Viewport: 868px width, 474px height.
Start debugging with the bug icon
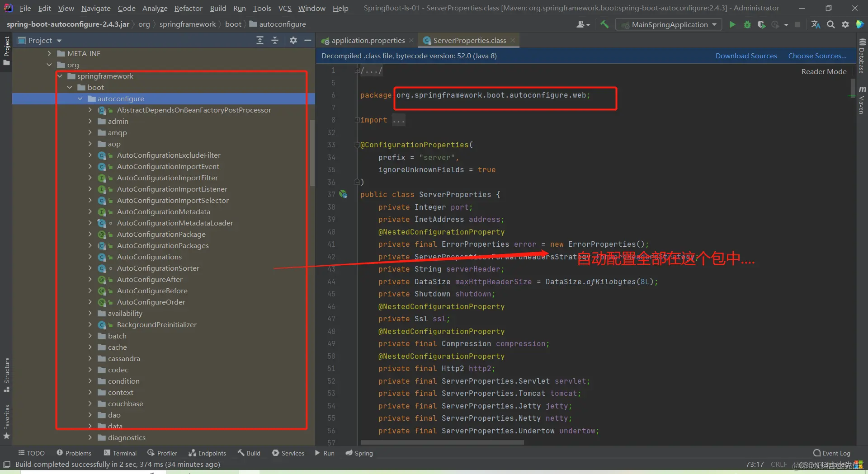(x=747, y=24)
